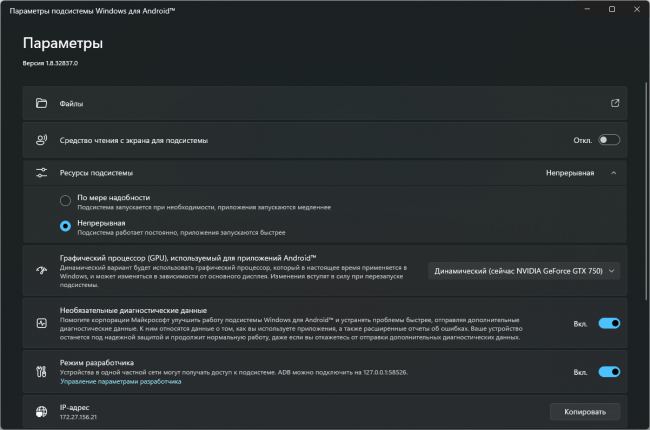Click the Ресурсы подсистемы sliders icon
The width and height of the screenshot is (650, 430).
[41, 173]
